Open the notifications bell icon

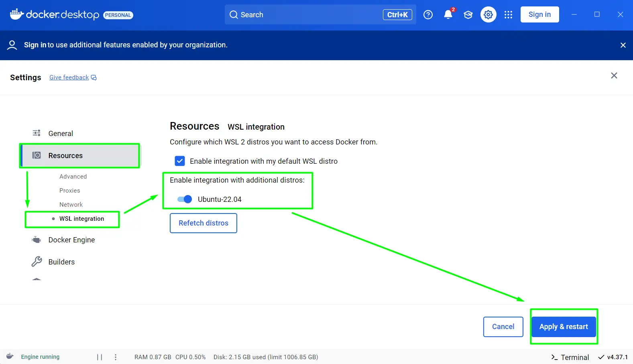(x=448, y=15)
